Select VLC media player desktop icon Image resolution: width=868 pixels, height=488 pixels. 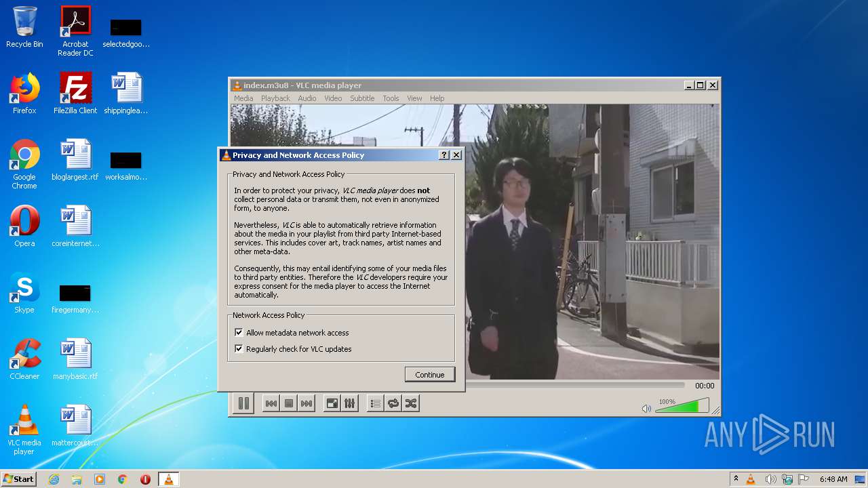(x=24, y=430)
